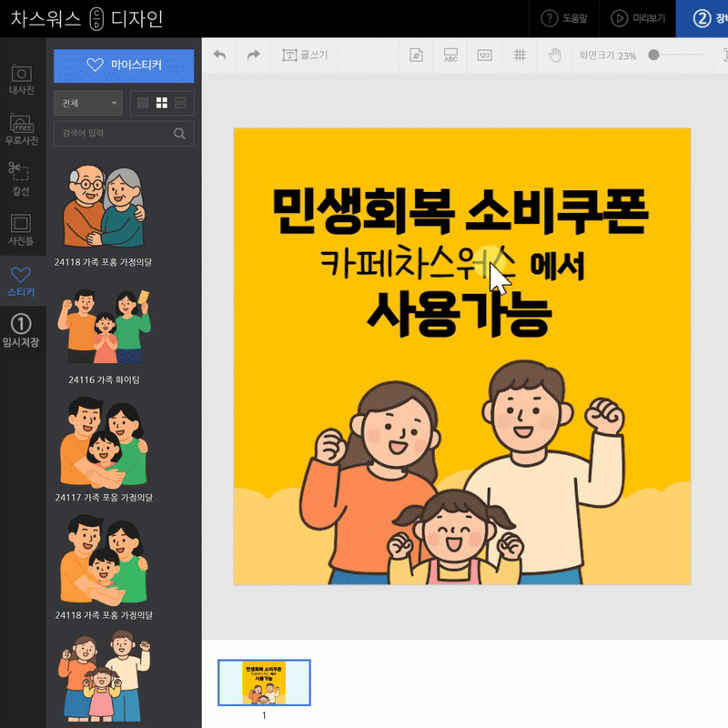Open the 내사진 (my photos) panel
Image resolution: width=728 pixels, height=728 pixels.
(22, 79)
